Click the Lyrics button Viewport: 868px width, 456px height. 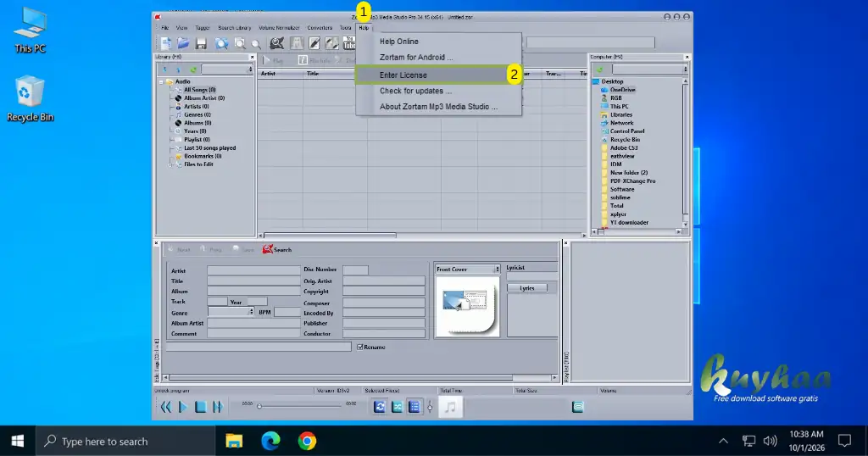pos(527,288)
